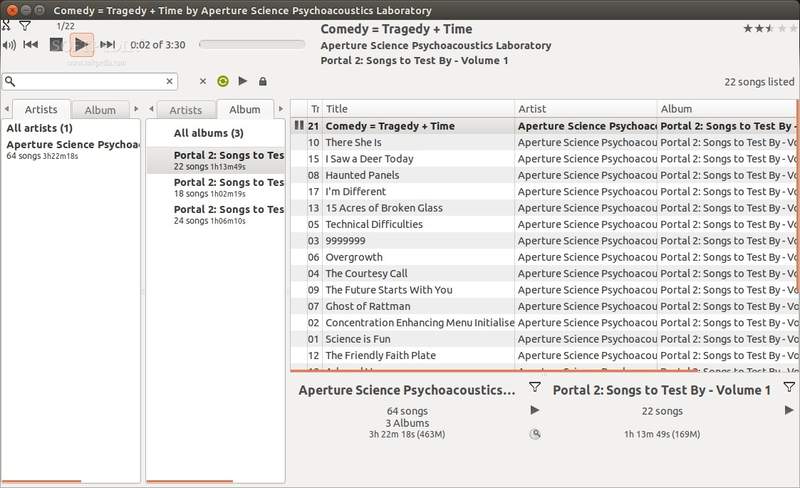Select song Overgrowth
800x488 pixels.
544,257
